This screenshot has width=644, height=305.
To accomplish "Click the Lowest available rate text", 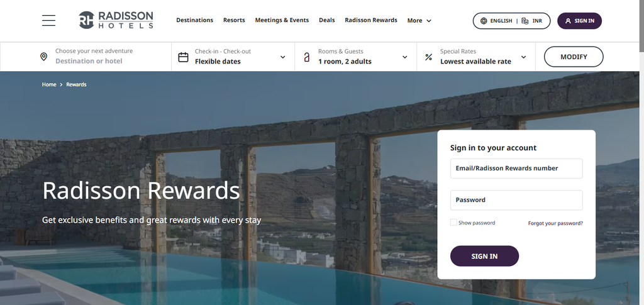I will tap(475, 62).
